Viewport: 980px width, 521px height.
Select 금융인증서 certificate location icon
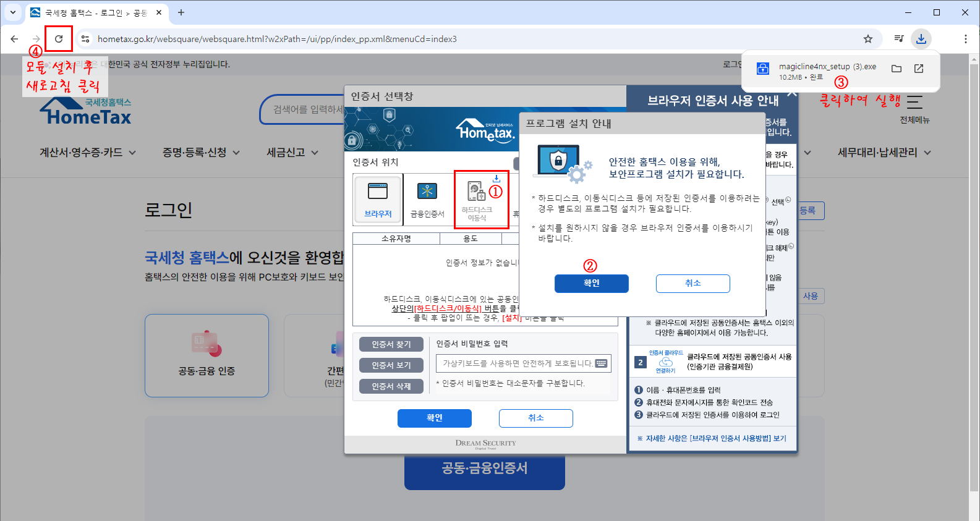[427, 199]
